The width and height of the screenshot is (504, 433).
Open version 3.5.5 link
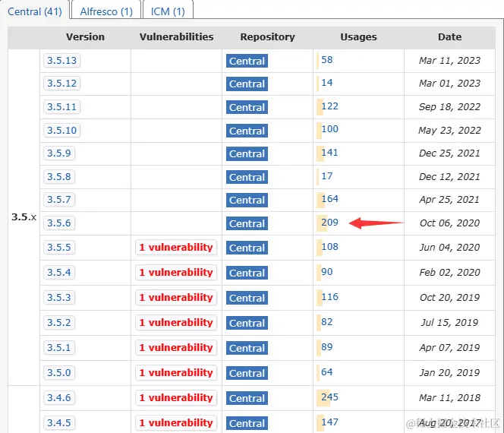tap(59, 248)
